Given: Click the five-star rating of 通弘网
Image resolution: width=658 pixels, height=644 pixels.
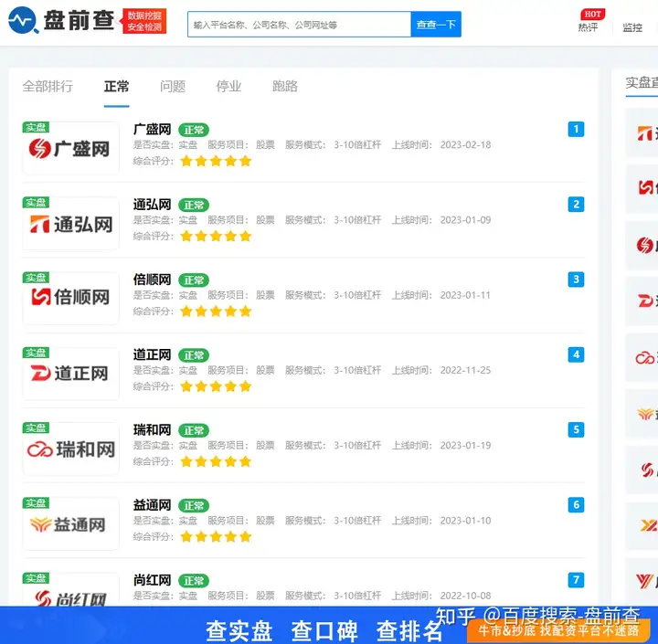Looking at the screenshot, I should pos(216,237).
